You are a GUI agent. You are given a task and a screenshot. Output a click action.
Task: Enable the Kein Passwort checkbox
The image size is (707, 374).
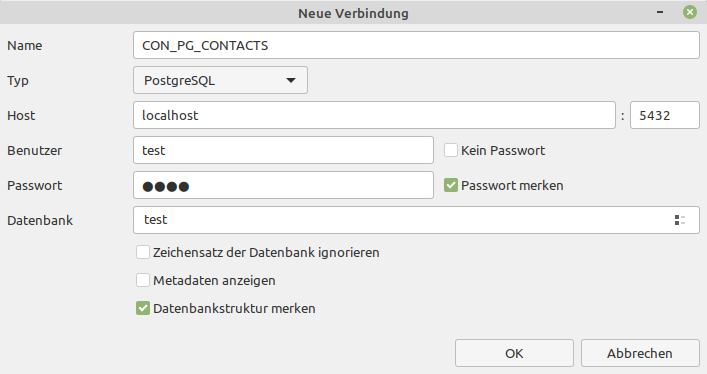click(x=451, y=150)
